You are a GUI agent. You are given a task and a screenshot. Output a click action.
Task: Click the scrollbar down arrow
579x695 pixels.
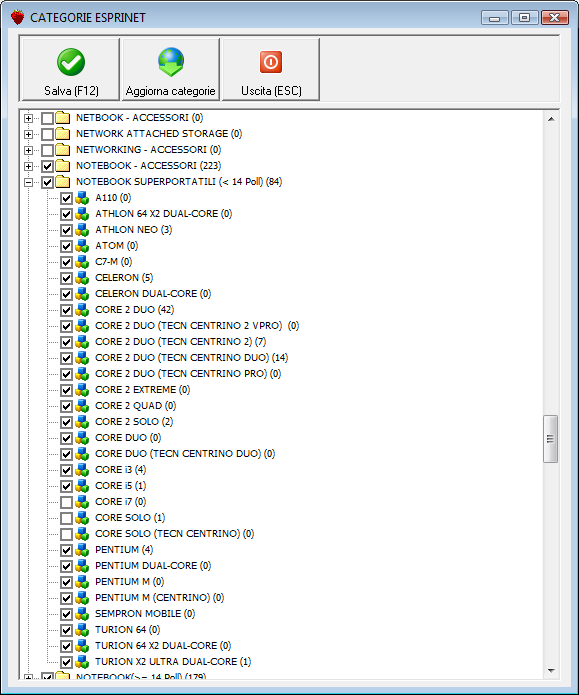tap(551, 671)
